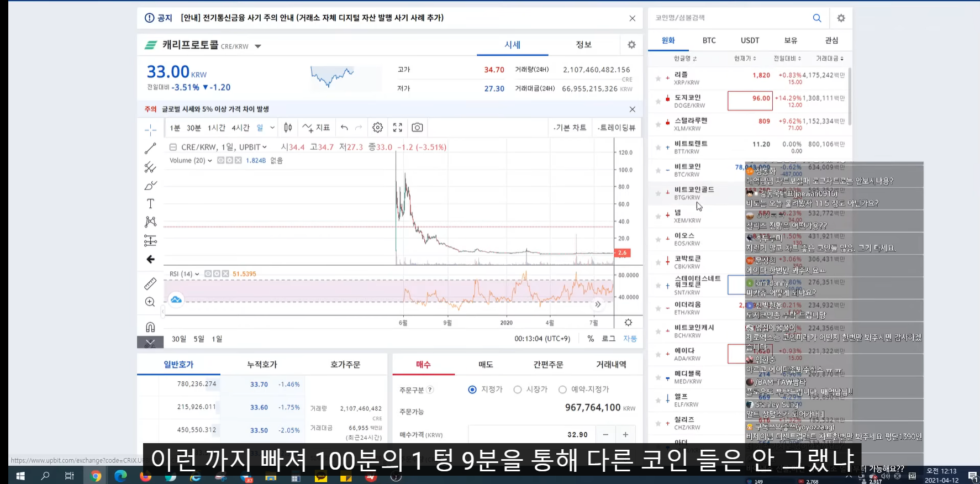Open the gear settings next to 정보 tab
The height and width of the screenshot is (484, 980).
[x=631, y=45]
